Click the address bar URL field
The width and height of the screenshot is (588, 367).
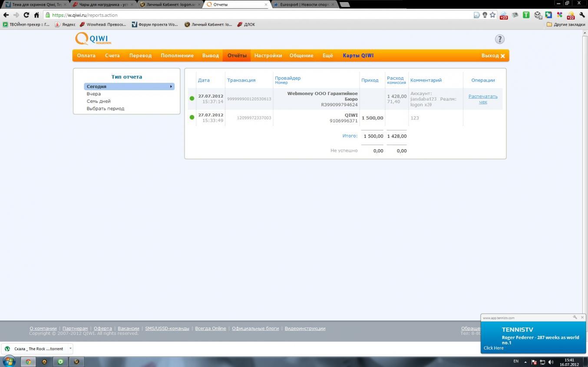261,15
